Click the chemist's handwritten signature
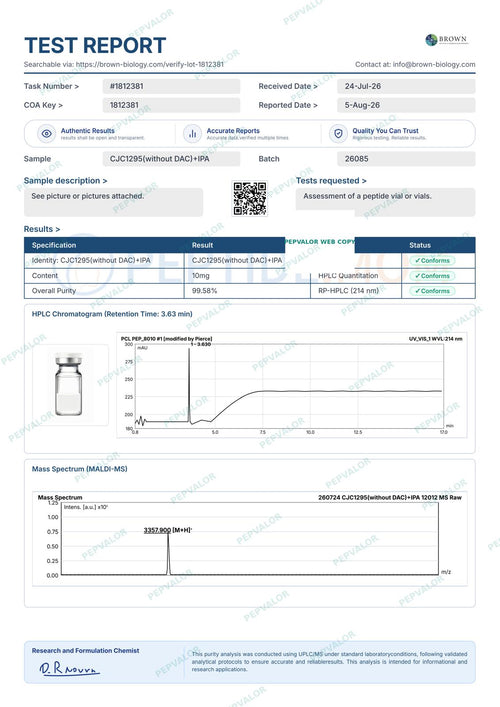Viewport: 500px width, 707px height. [69, 669]
